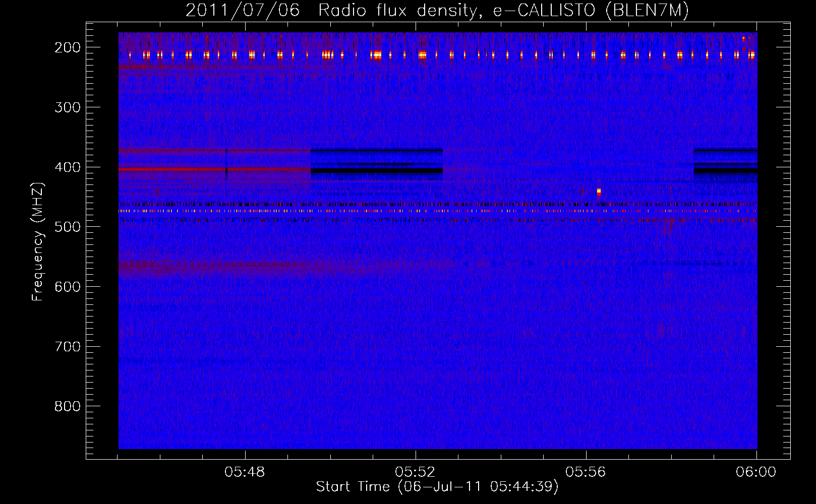The height and width of the screenshot is (504, 816).
Task: Click the 500 frequency tick label
Action: (67, 227)
